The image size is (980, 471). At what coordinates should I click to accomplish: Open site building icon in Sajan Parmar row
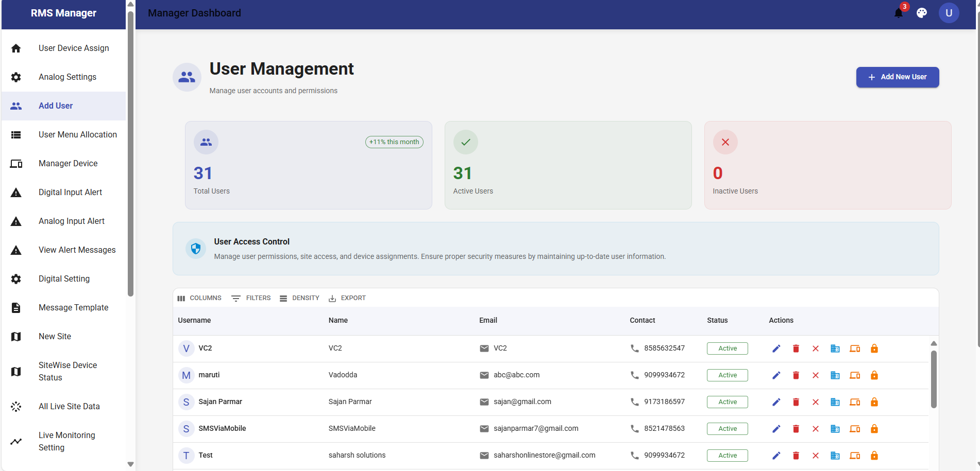[835, 402]
